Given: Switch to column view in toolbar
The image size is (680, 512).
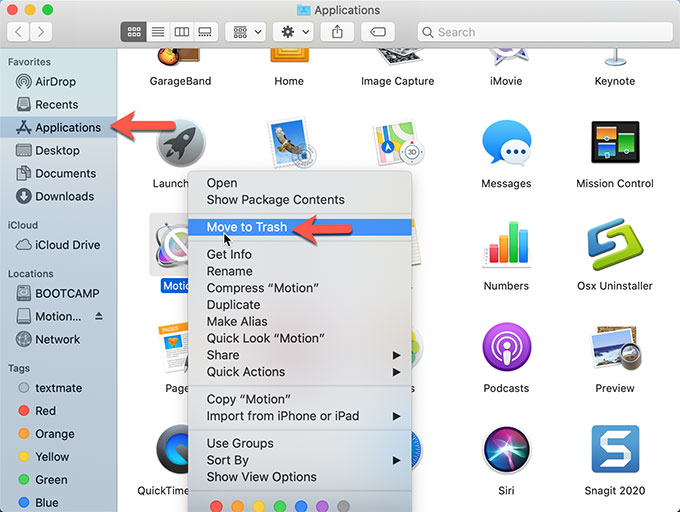Looking at the screenshot, I should (x=181, y=32).
